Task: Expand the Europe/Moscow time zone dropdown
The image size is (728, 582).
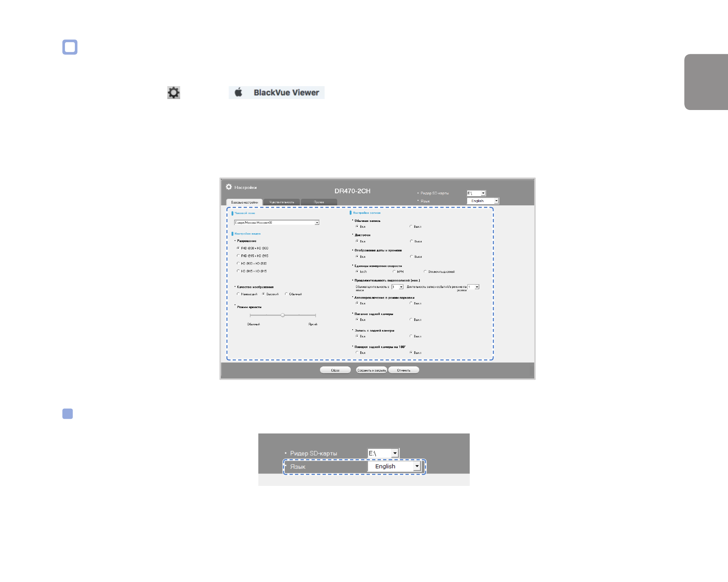Action: pyautogui.click(x=277, y=223)
